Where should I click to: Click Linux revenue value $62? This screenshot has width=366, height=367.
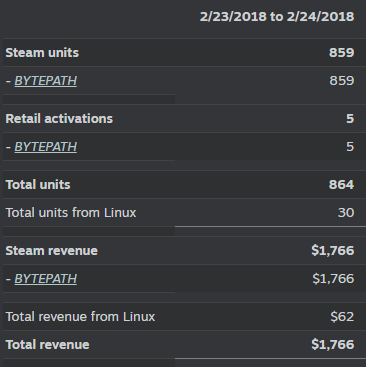(342, 317)
